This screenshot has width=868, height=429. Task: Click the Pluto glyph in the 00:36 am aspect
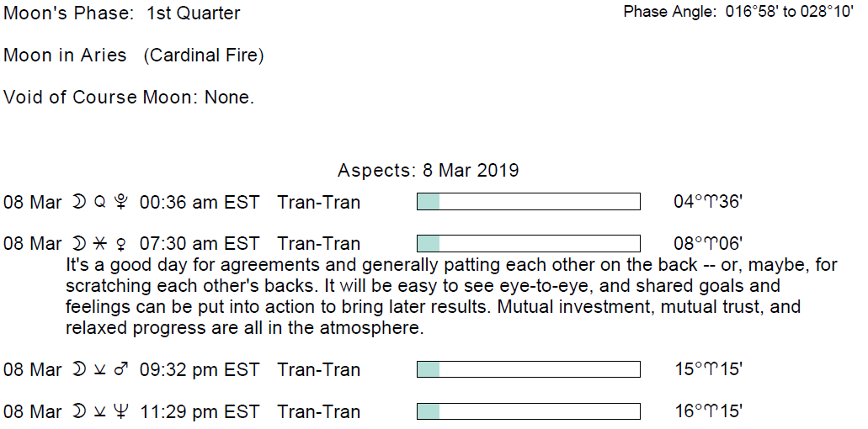[x=122, y=202]
